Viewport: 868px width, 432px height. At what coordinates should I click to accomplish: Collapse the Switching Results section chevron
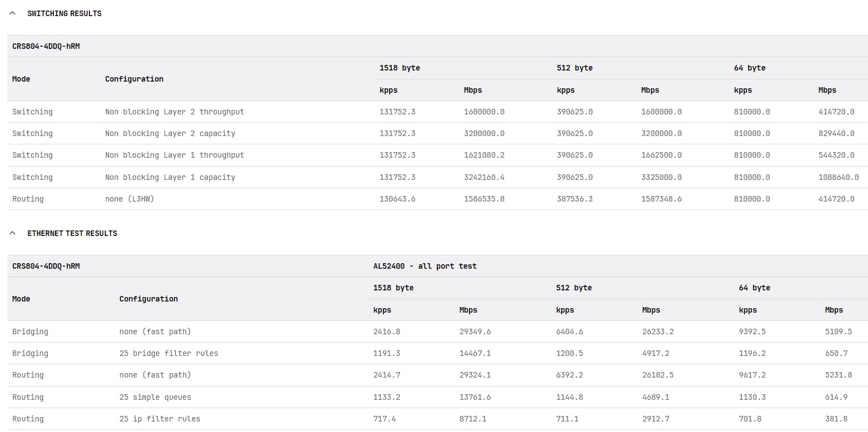(12, 13)
